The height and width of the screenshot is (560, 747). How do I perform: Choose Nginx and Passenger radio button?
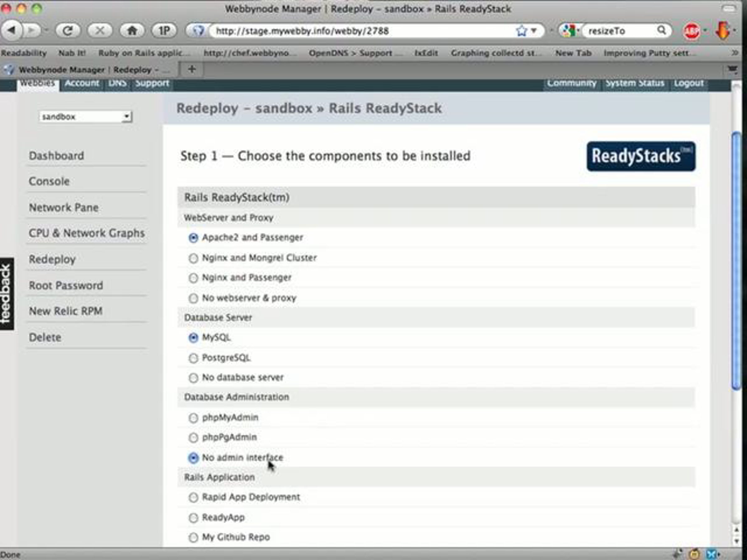pos(193,278)
